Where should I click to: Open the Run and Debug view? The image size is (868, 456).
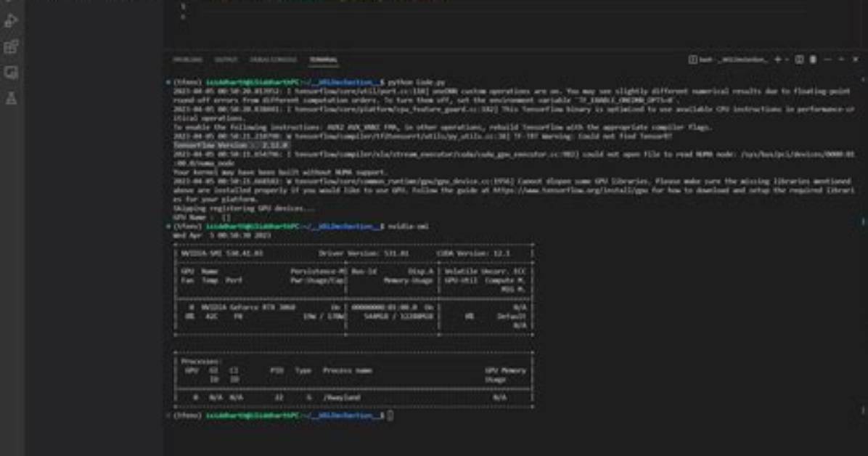11,21
